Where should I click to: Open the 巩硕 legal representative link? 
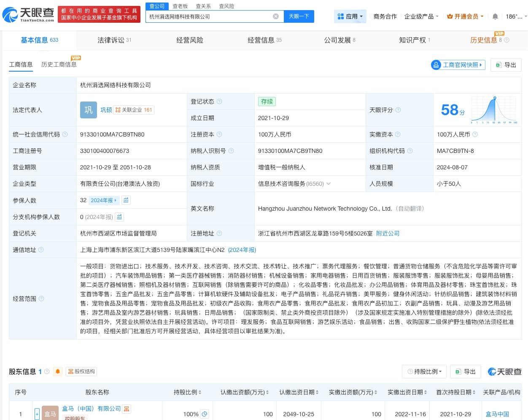pos(106,110)
